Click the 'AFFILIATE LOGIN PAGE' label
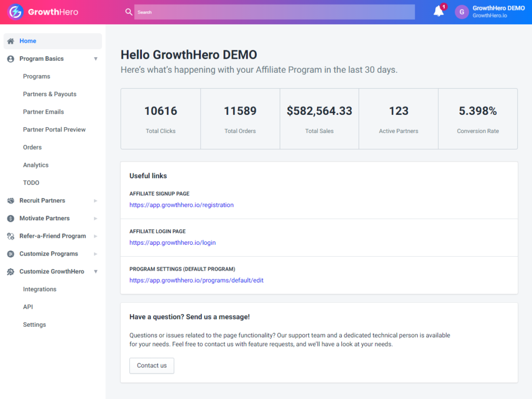 tap(157, 231)
